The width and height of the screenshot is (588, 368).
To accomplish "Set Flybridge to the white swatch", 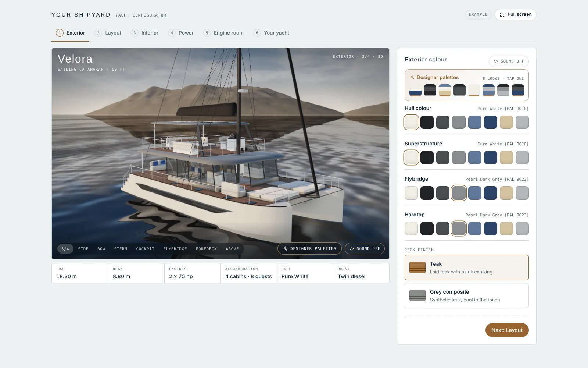I will click(x=411, y=193).
